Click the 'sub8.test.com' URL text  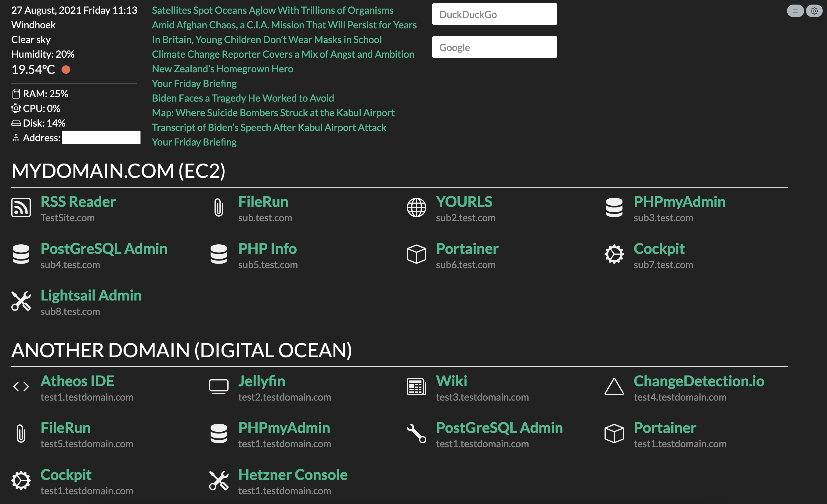70,311
